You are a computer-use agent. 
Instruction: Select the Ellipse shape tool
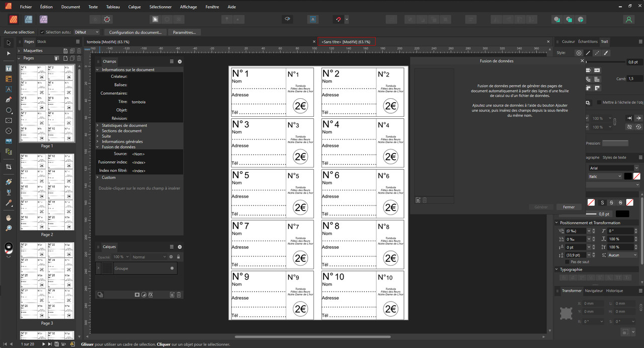(9, 110)
